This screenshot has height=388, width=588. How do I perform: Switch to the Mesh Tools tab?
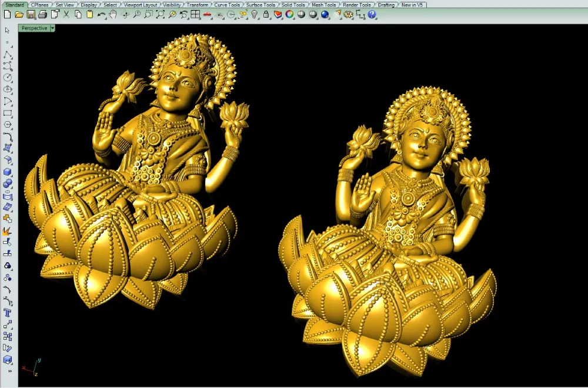coord(323,5)
